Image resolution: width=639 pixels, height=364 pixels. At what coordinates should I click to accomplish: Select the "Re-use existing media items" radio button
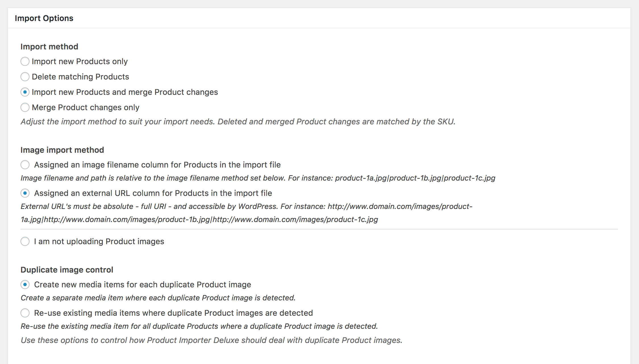point(25,313)
